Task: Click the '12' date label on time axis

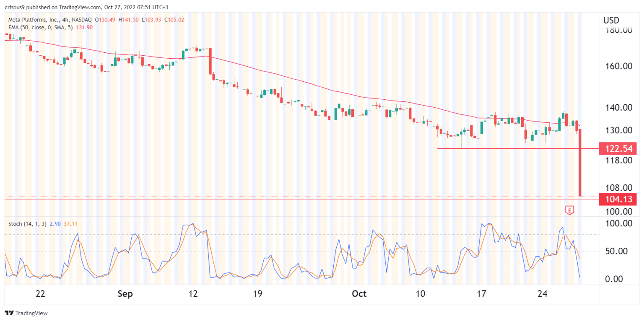Action: point(193,294)
